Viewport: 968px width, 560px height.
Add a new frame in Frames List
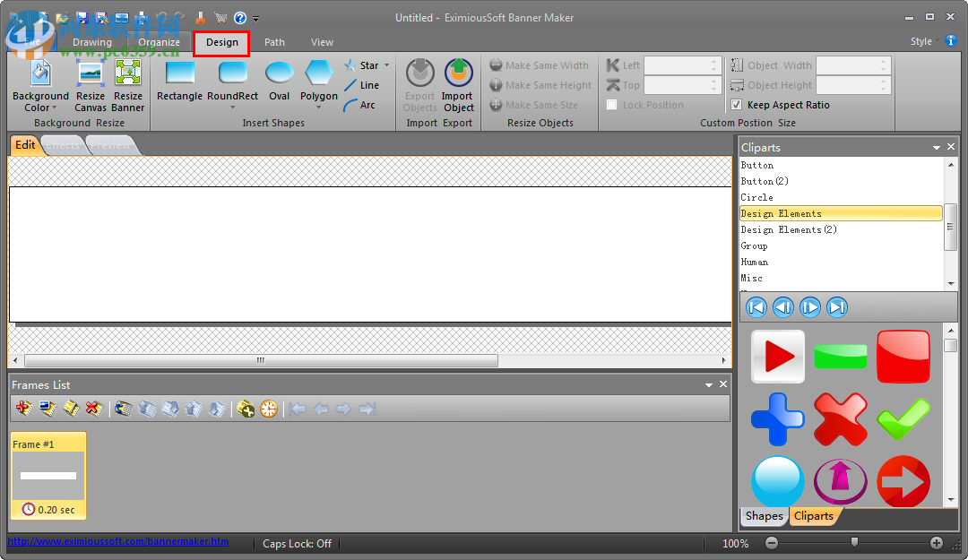(x=22, y=409)
